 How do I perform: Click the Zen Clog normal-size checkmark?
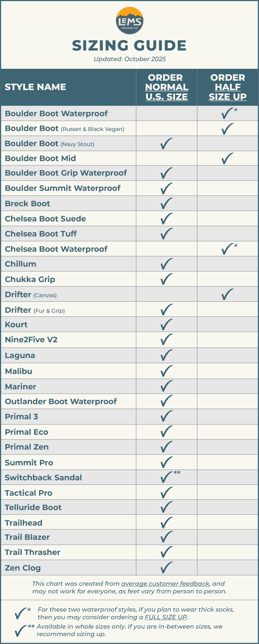[x=167, y=567]
